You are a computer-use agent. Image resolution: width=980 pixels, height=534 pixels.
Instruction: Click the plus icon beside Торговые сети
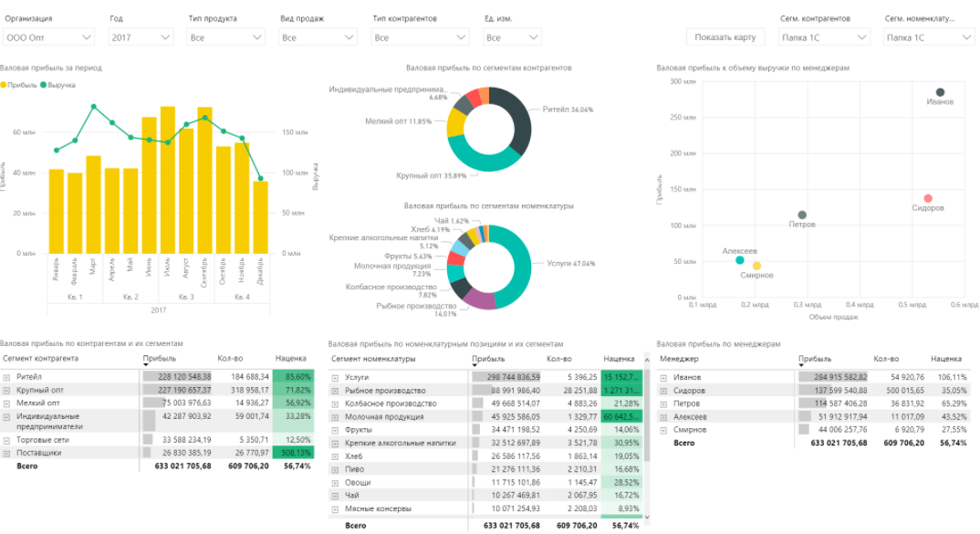[7, 439]
